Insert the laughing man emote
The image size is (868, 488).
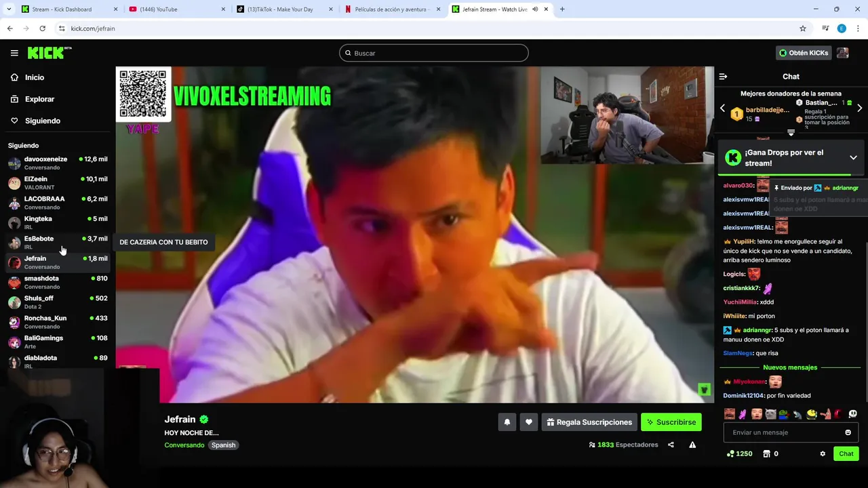730,414
